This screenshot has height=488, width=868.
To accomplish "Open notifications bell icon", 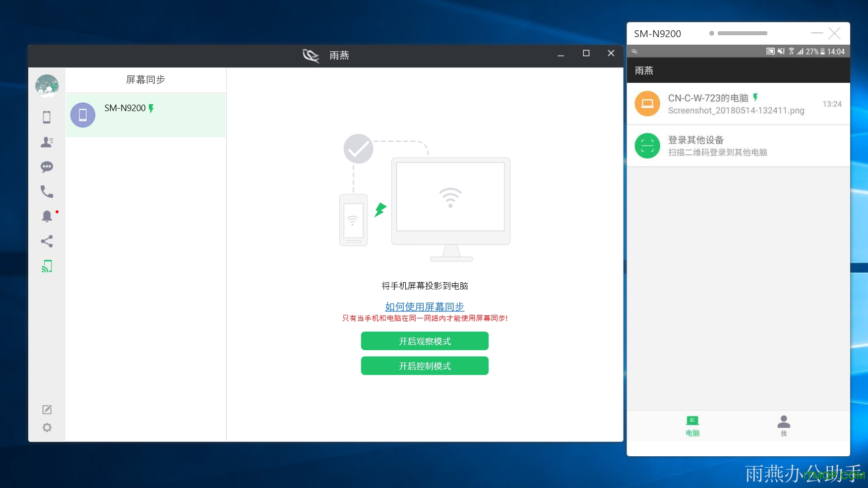I will 47,216.
